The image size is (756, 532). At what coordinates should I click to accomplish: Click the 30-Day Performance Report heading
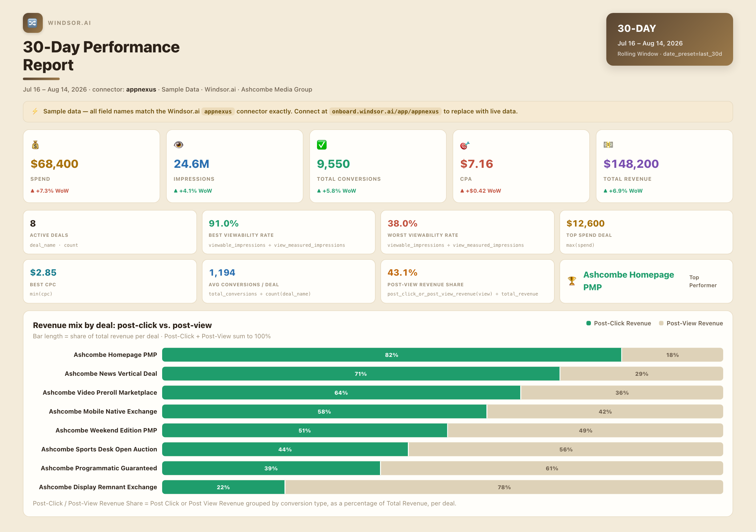[x=101, y=56]
